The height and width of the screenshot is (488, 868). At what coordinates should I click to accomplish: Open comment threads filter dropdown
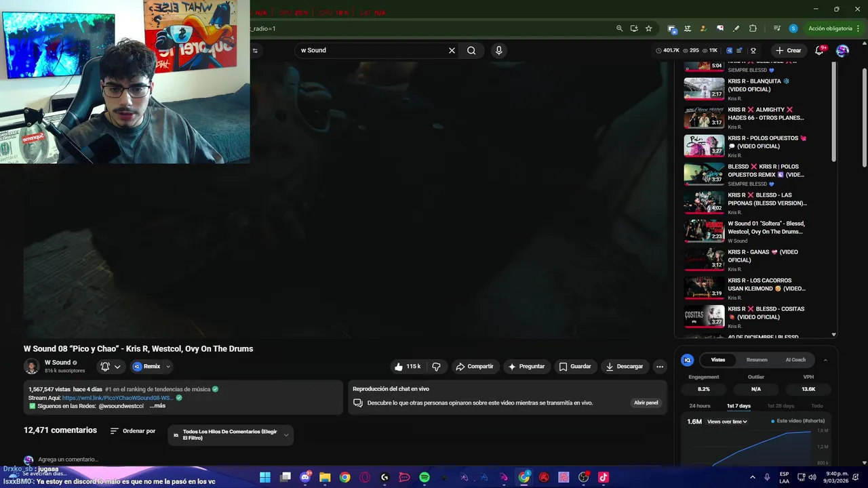(x=231, y=435)
